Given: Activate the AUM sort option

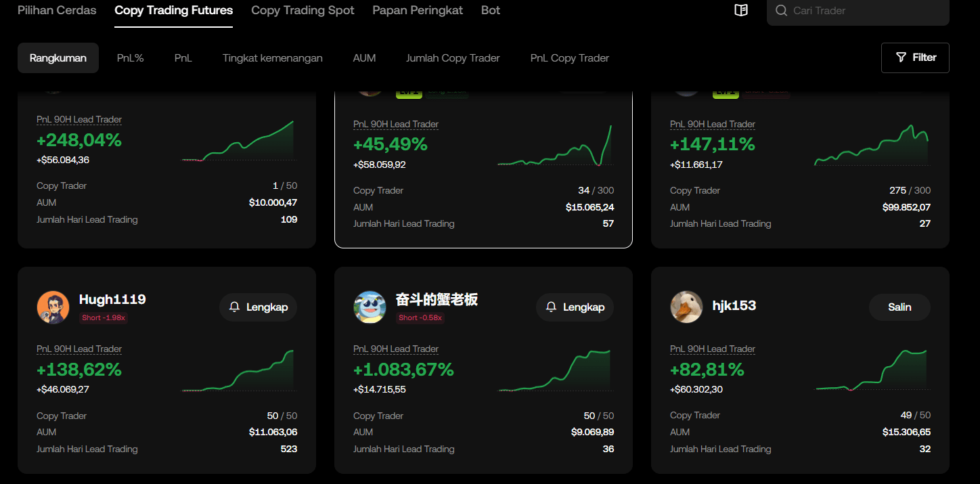Looking at the screenshot, I should 364,58.
